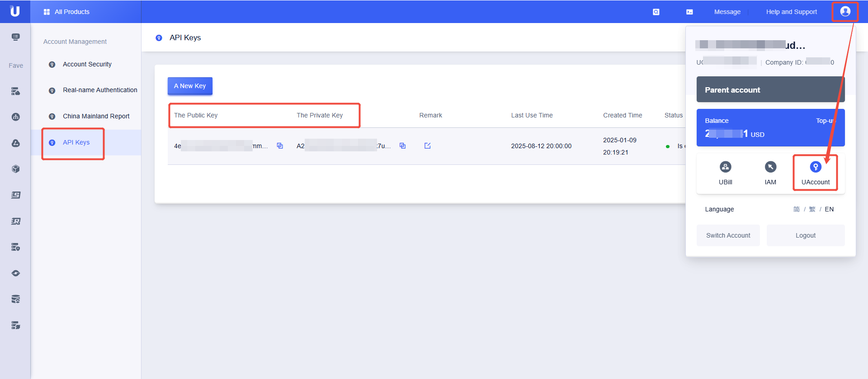Select Account Security in sidebar
Viewport: 868px width, 379px height.
click(87, 64)
